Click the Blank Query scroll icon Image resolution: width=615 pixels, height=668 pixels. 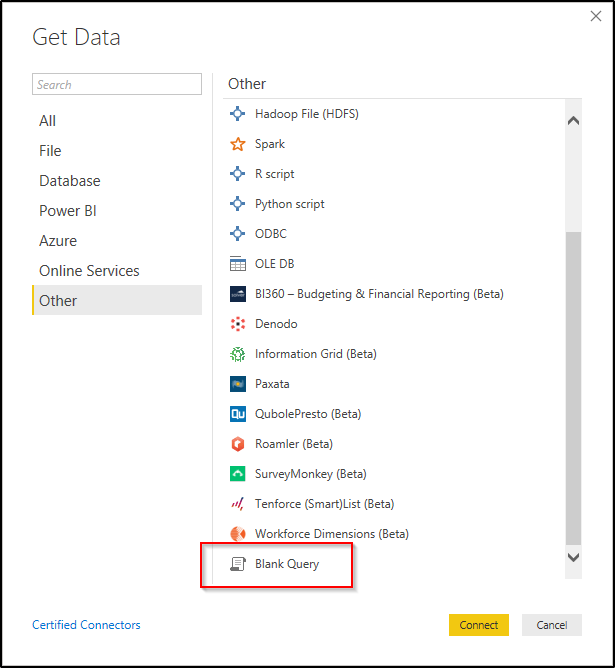coord(238,564)
